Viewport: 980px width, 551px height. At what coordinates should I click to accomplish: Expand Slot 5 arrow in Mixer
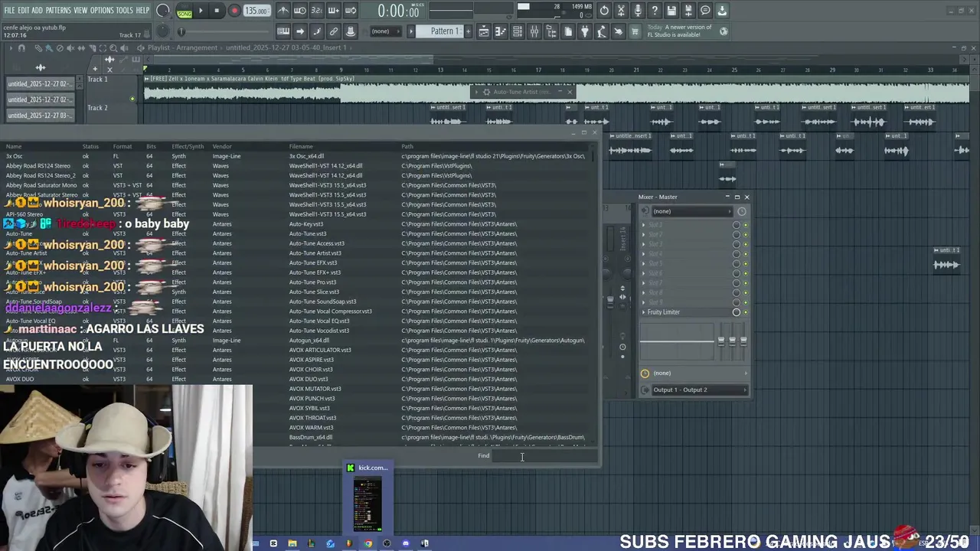[x=644, y=264]
